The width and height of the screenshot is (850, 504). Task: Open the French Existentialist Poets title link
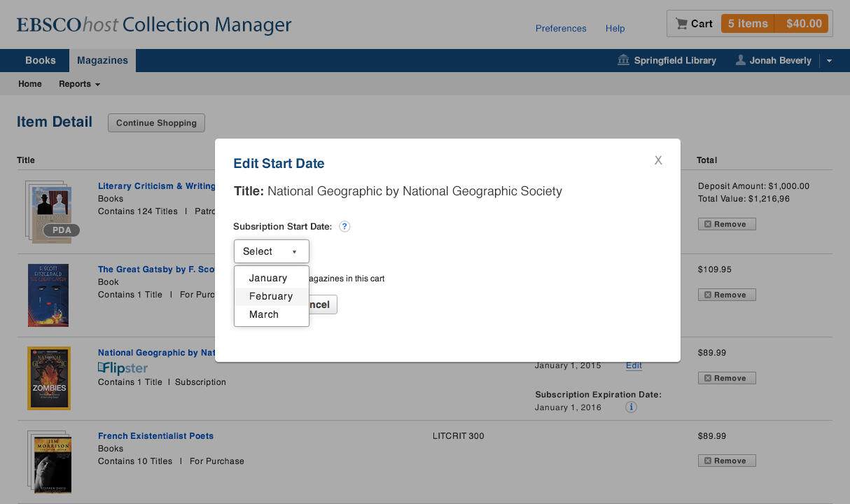(155, 436)
